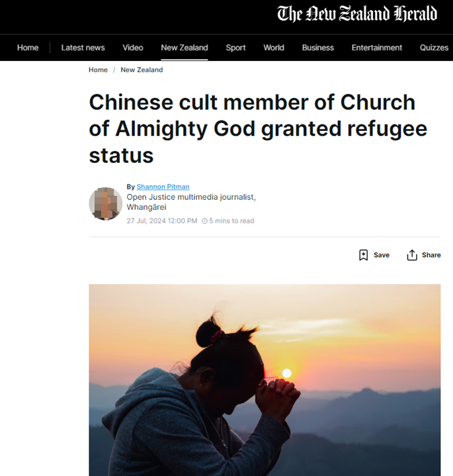Go to Entertainment section

tap(376, 48)
